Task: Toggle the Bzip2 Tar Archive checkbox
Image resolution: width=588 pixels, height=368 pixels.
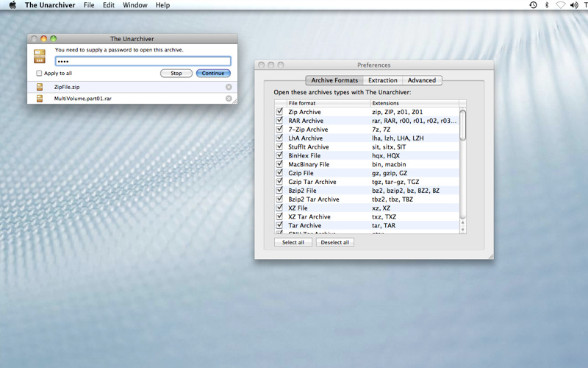Action: coord(279,199)
